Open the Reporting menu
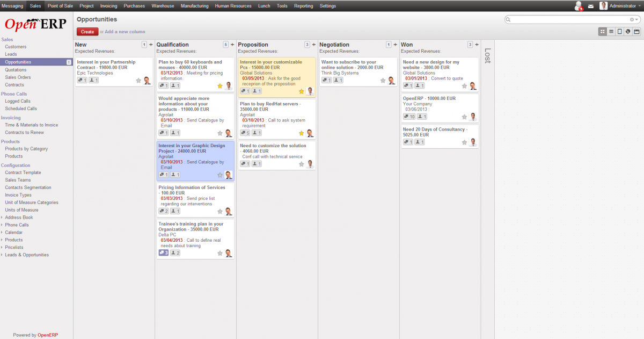Viewport: 644px width, 339px height. coord(304,6)
